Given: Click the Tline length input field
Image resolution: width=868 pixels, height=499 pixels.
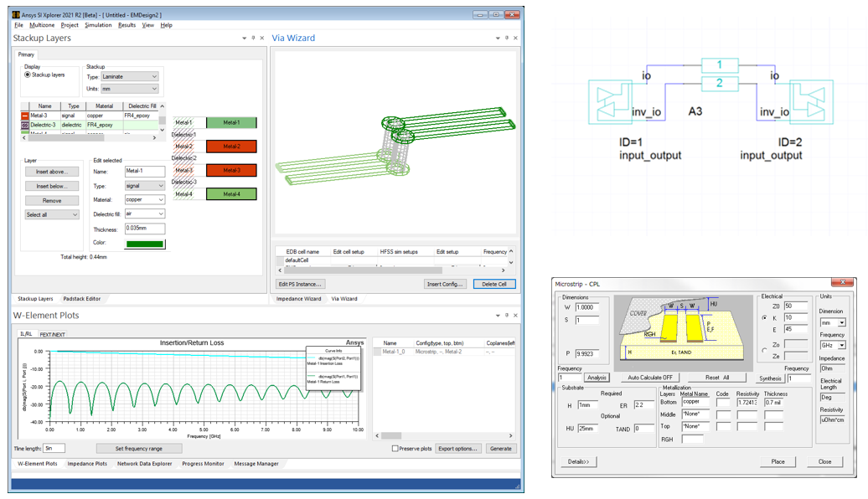Looking at the screenshot, I should click(54, 448).
